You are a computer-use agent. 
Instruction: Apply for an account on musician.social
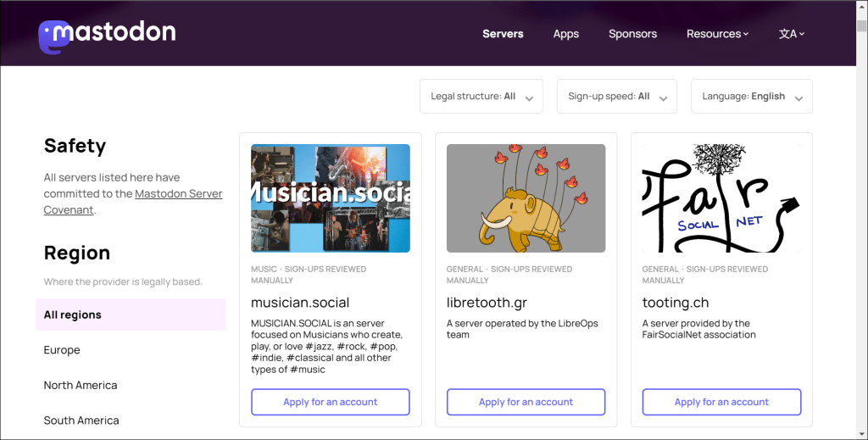331,402
